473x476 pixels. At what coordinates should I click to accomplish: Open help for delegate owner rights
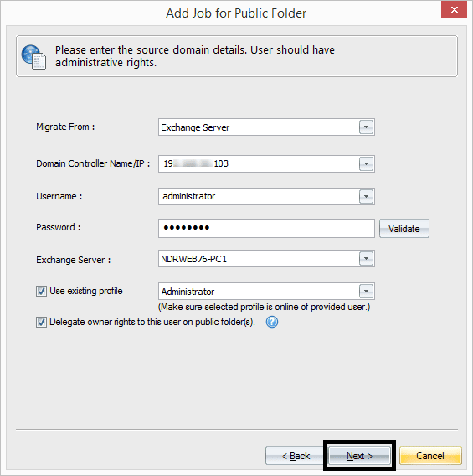[272, 322]
